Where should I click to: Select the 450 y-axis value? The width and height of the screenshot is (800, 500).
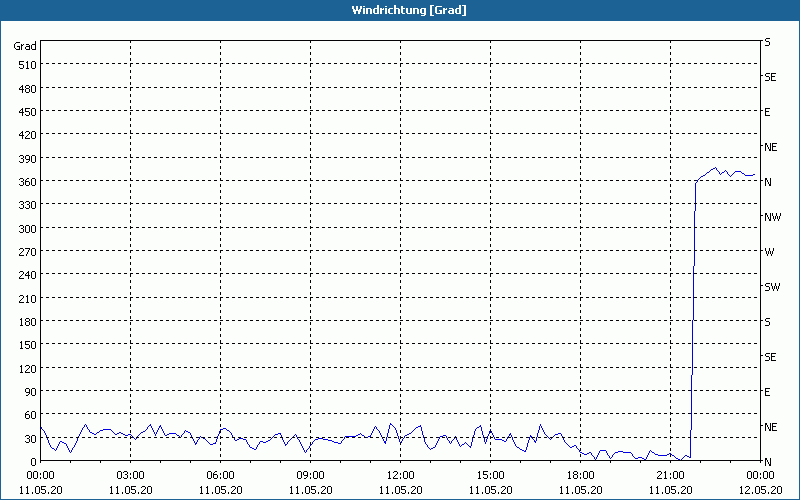(x=28, y=112)
